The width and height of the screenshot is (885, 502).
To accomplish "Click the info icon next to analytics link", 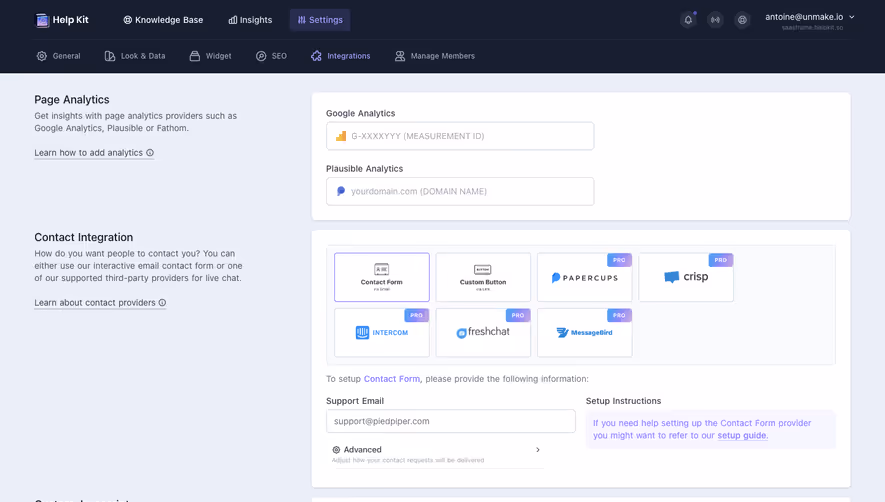I will tap(150, 152).
